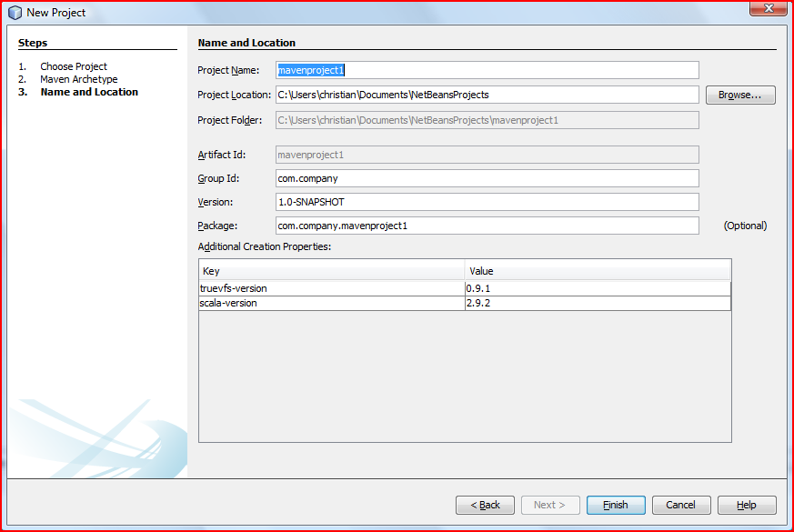Image resolution: width=794 pixels, height=532 pixels.
Task: Edit the 0.9.1 value cell
Action: click(597, 288)
